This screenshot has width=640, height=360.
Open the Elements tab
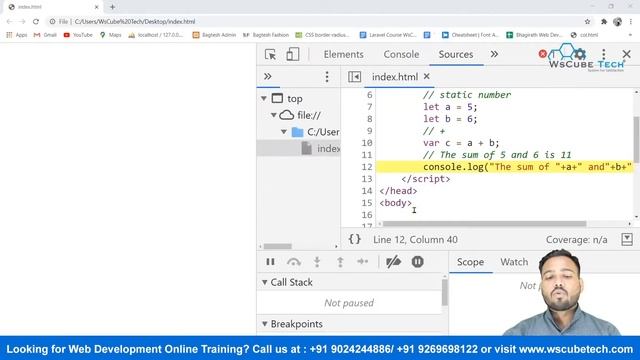(343, 54)
